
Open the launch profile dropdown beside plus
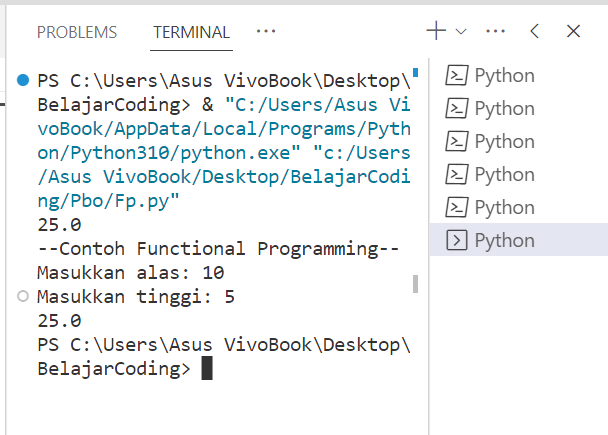coord(461,31)
